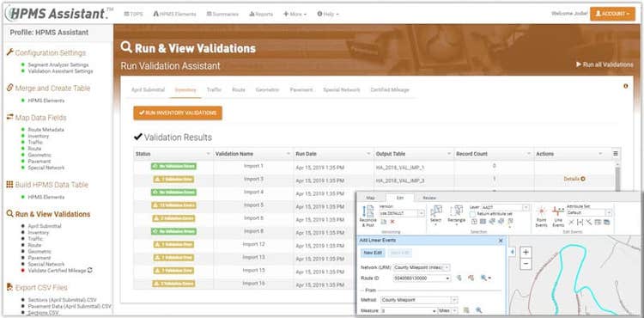
Task: Open Sections (April Submittal) CSV export link
Action: 62,300
